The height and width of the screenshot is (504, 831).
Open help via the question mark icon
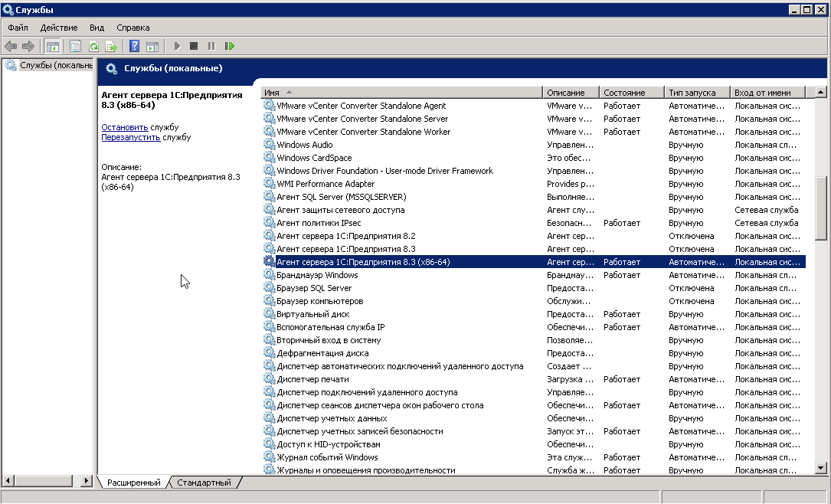coord(135,47)
